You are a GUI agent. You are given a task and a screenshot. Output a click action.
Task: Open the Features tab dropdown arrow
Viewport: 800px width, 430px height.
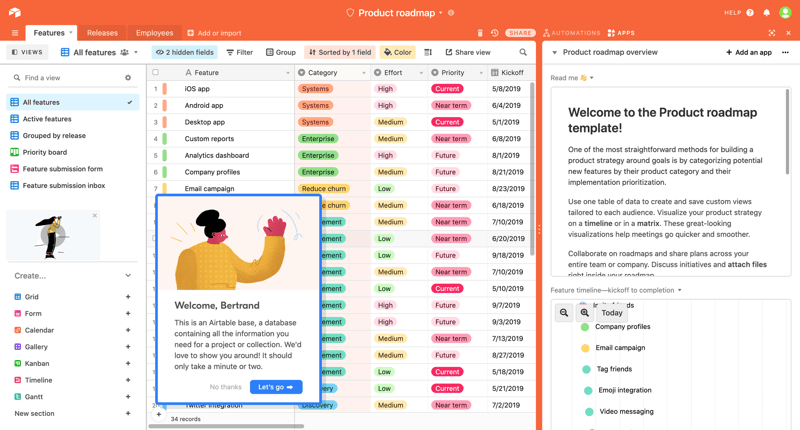71,33
